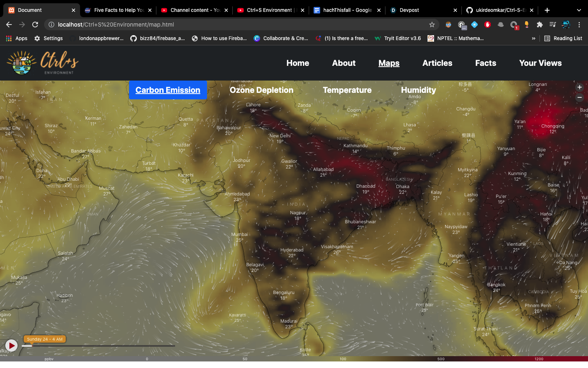This screenshot has height=368, width=588.
Task: Select Maps in navigation bar
Action: (x=389, y=63)
